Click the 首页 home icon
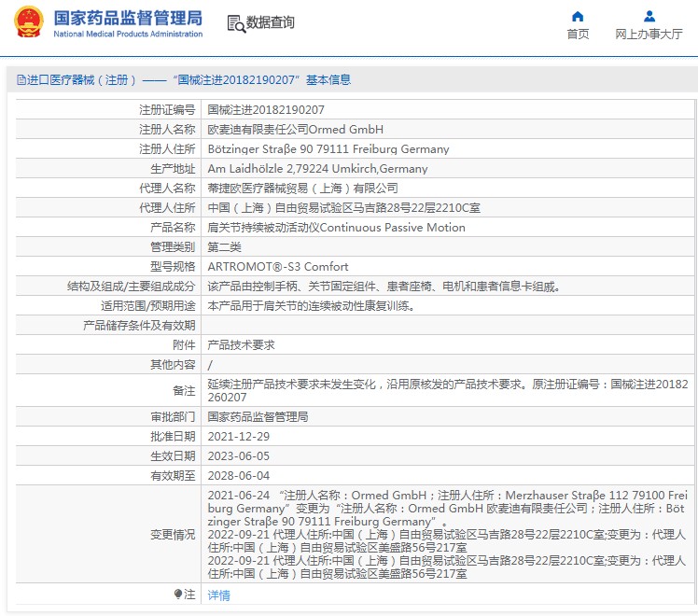 (578, 16)
